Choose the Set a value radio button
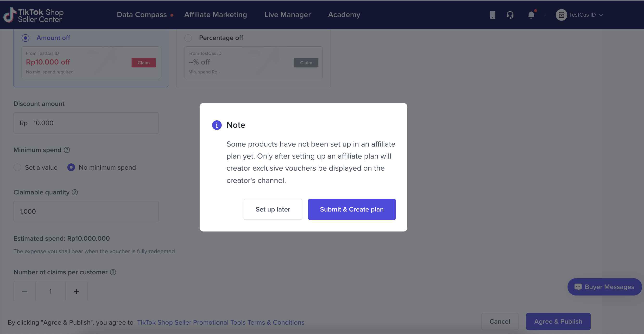644x334 pixels. tap(17, 167)
